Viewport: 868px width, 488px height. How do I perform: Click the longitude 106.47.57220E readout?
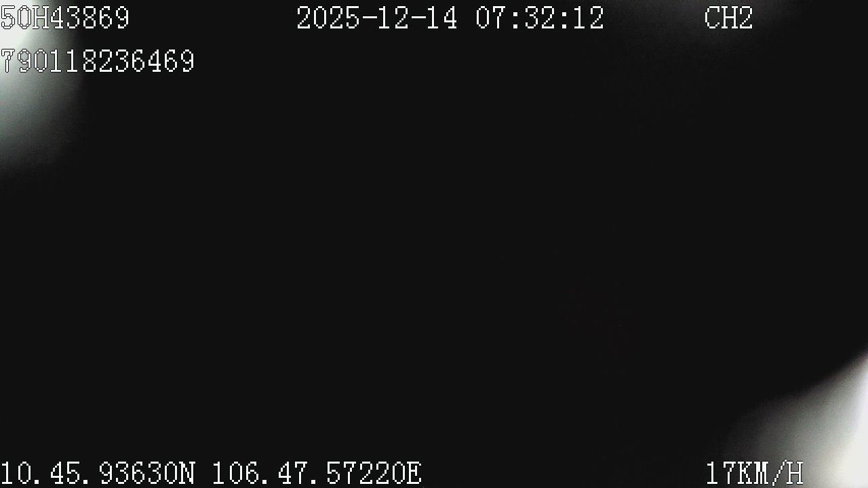pyautogui.click(x=317, y=473)
